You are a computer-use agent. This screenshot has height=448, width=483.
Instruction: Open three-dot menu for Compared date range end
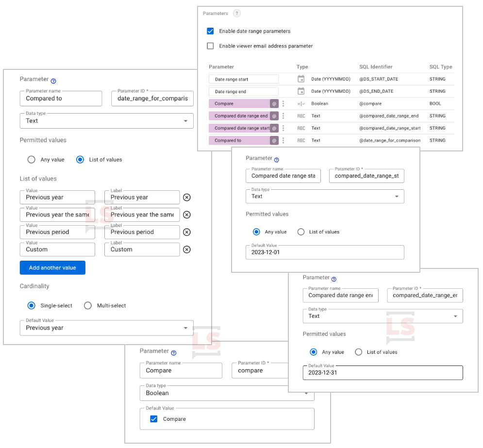tap(283, 116)
